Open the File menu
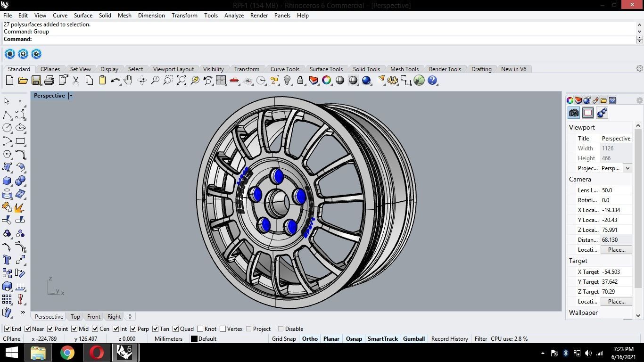The image size is (644, 362). [8, 16]
